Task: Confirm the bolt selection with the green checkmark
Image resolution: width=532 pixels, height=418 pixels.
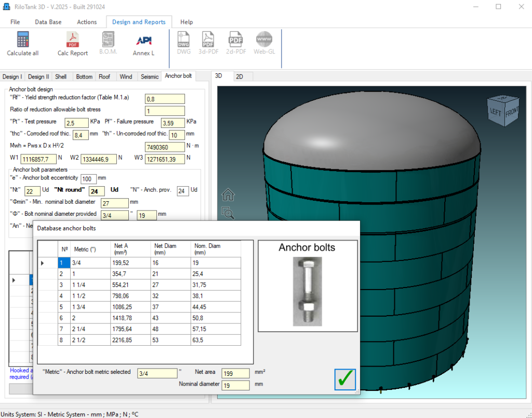Action: point(345,380)
